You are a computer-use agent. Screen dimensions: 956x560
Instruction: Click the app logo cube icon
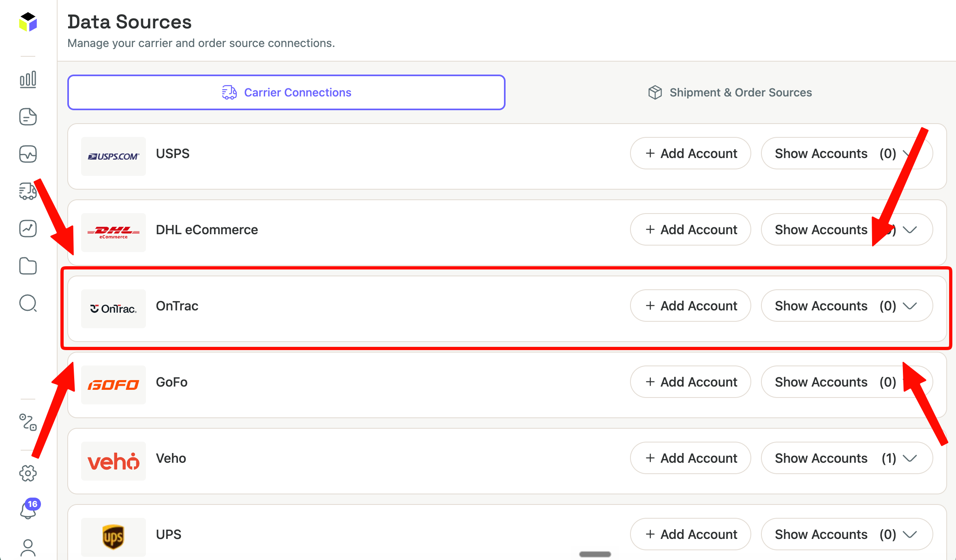tap(28, 22)
